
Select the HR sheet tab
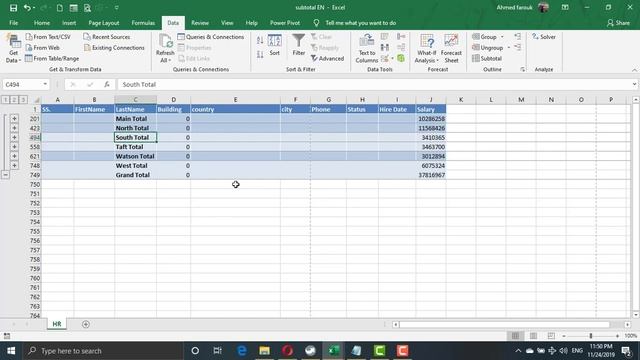point(57,324)
